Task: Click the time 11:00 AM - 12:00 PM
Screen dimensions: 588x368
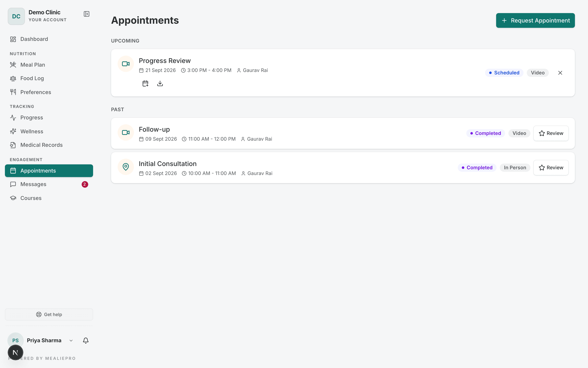Action: tap(212, 139)
